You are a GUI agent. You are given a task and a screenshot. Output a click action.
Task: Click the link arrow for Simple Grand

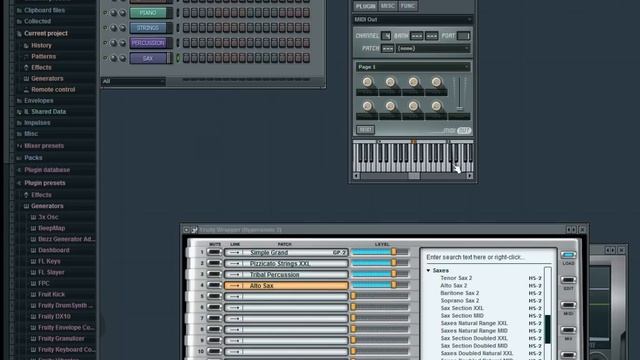pos(234,253)
